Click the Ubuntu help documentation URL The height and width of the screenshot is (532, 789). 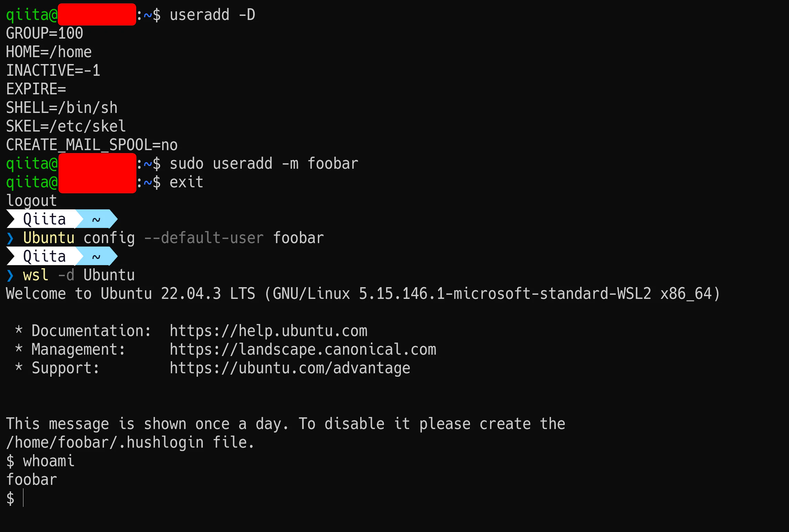point(269,331)
